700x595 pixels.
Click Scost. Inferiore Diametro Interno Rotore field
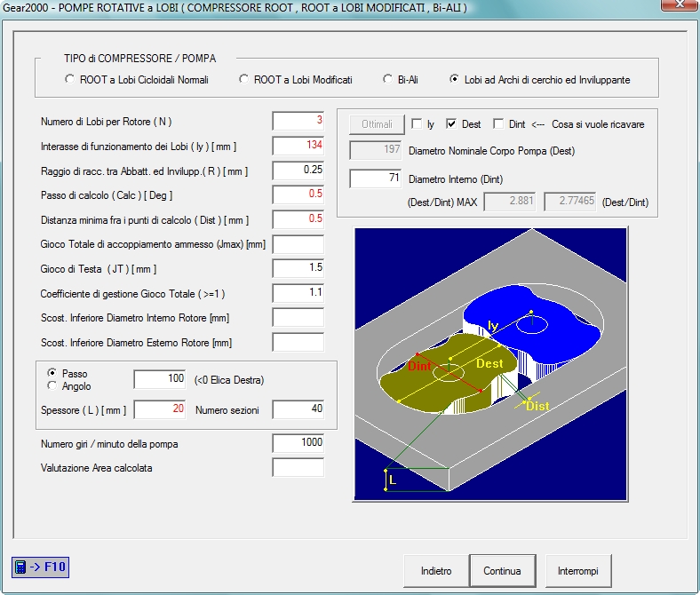coord(298,318)
